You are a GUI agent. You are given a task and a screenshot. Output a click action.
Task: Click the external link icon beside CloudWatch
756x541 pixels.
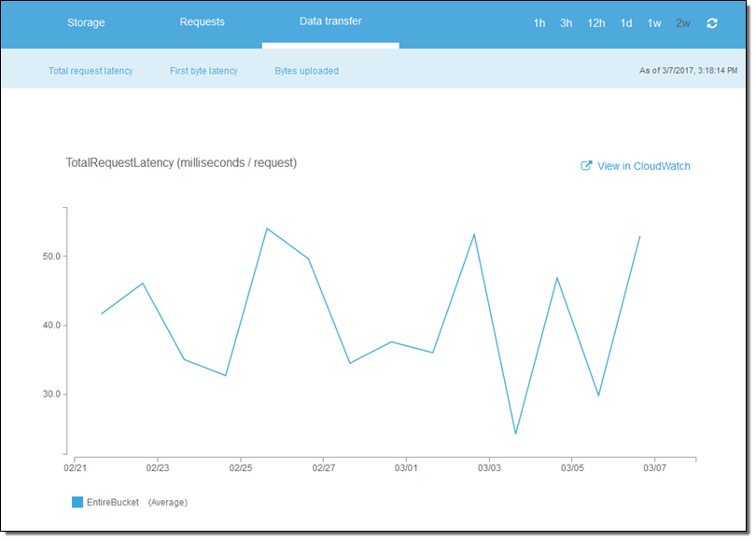tap(586, 166)
